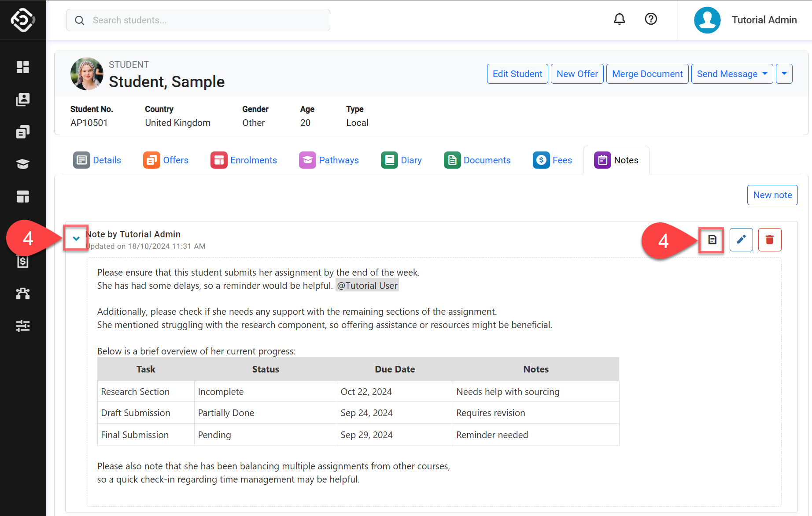Click the Tutorial Admin profile avatar
Viewport: 812px width, 516px height.
707,20
